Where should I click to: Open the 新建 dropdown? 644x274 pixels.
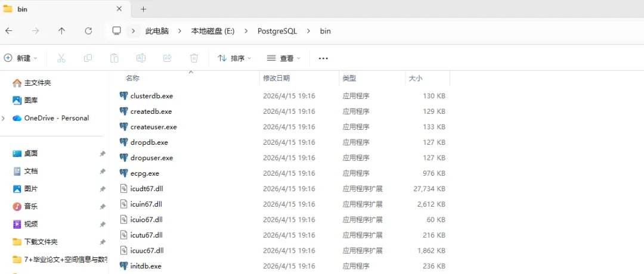(20, 58)
